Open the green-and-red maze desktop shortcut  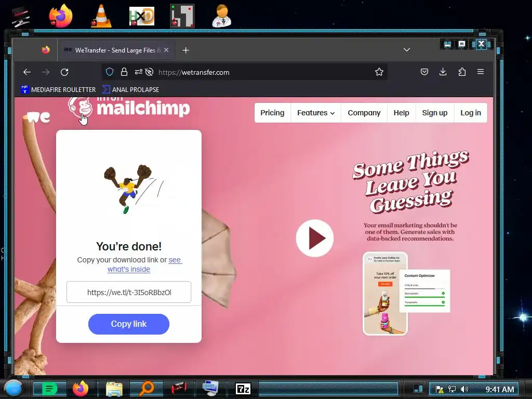point(182,16)
